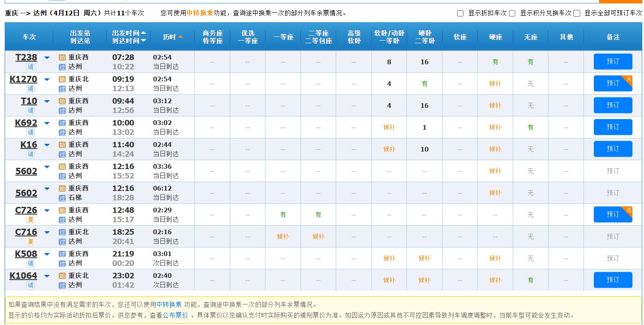Check the 显示全部可预订车次 option
Screen dimensions: 644x325
click(577, 13)
